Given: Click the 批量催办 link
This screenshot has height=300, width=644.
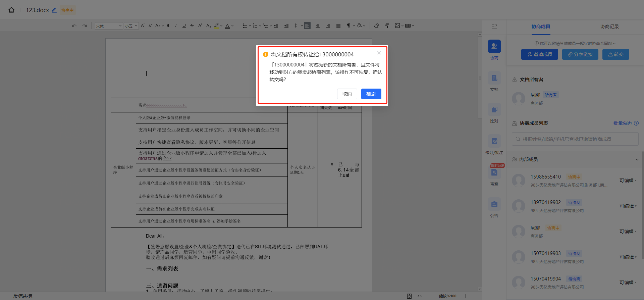Looking at the screenshot, I should click(623, 123).
